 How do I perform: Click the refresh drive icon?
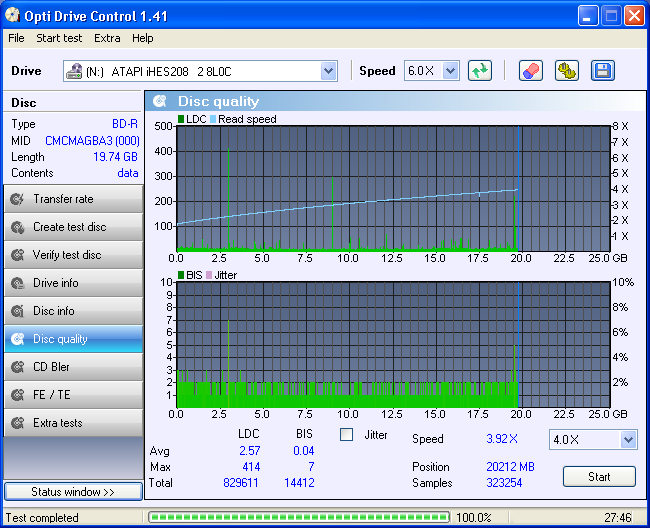(480, 70)
